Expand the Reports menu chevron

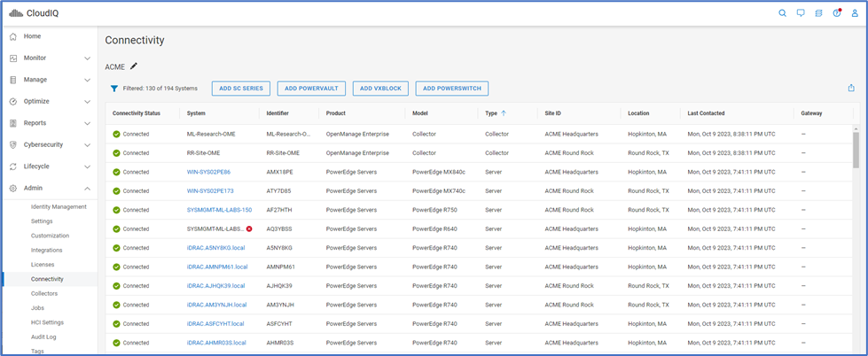pyautogui.click(x=87, y=123)
